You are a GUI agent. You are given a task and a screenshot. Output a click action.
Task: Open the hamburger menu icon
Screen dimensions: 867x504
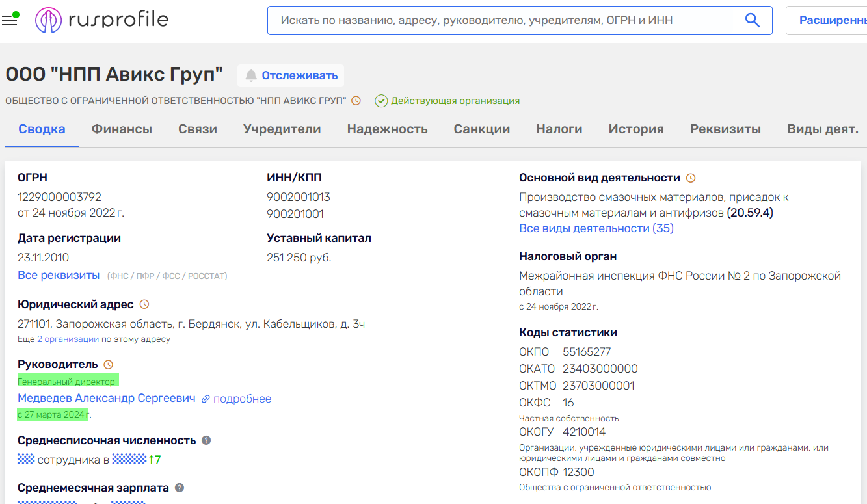point(10,20)
